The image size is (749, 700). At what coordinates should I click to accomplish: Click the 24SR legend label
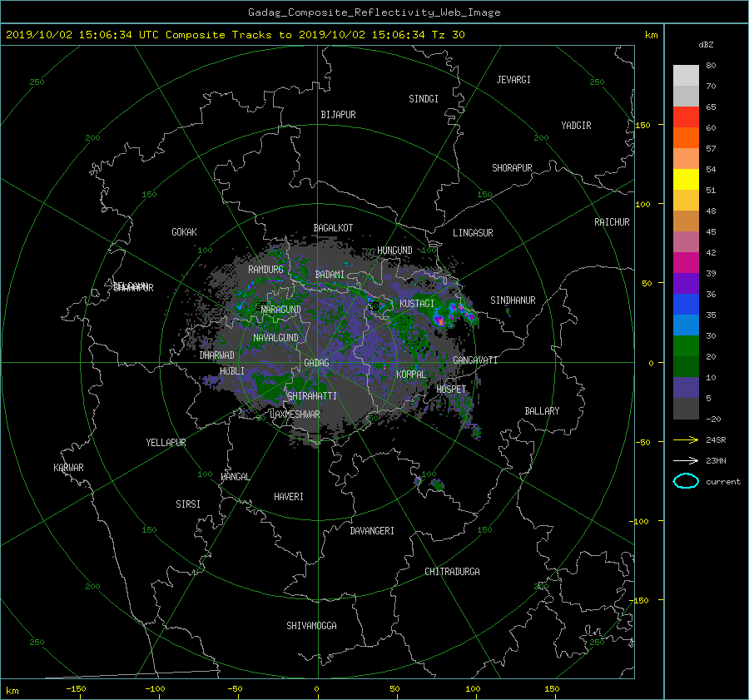716,440
